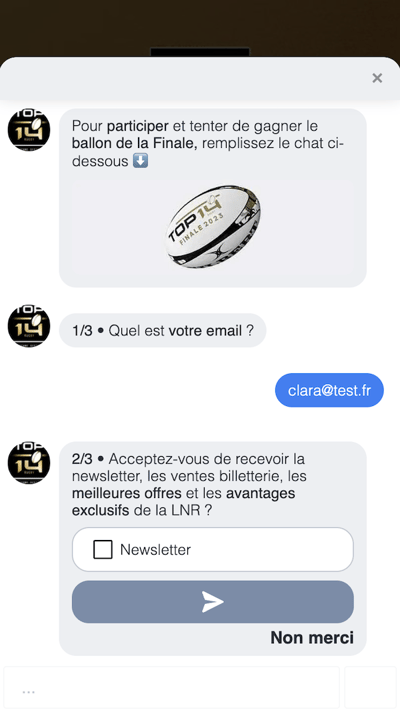Tick the Newsletter checkbox
The image size is (400, 712).
tap(103, 549)
